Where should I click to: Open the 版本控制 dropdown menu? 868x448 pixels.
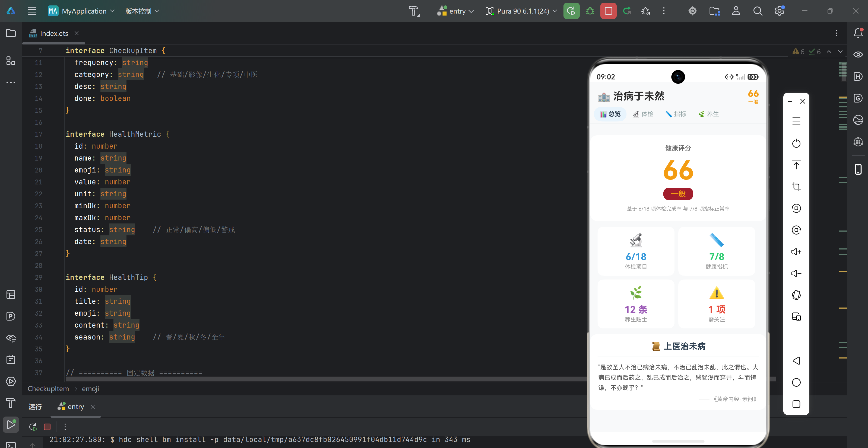pyautogui.click(x=142, y=11)
